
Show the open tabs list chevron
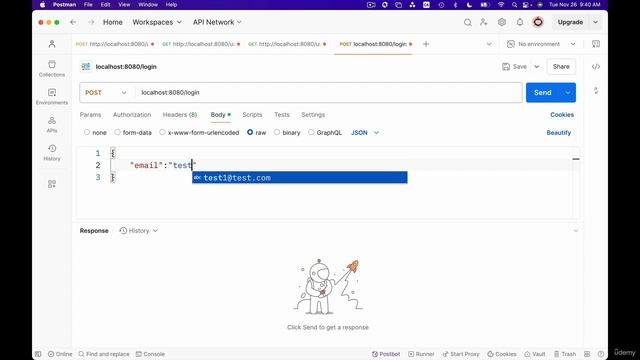489,44
